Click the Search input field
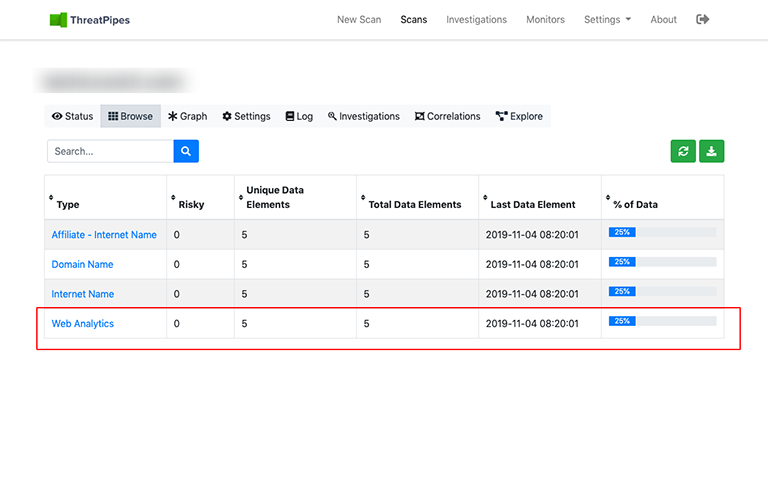This screenshot has height=477, width=768. pos(110,151)
